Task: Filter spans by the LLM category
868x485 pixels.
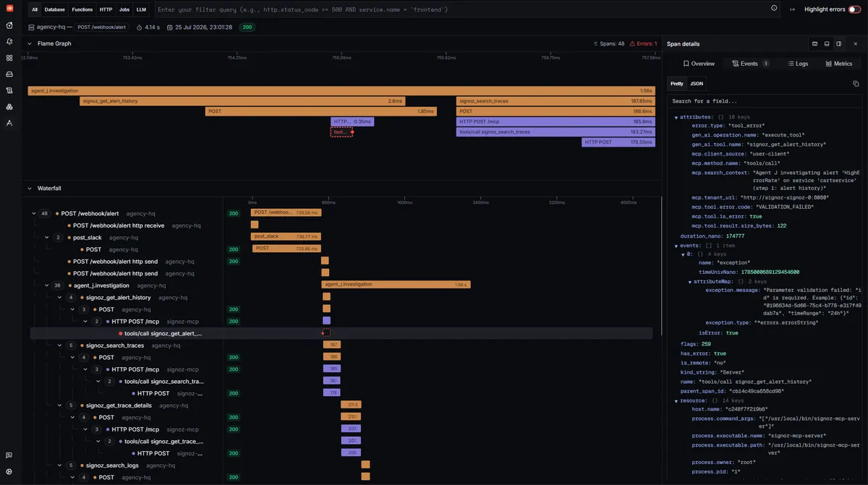Action: tap(141, 9)
